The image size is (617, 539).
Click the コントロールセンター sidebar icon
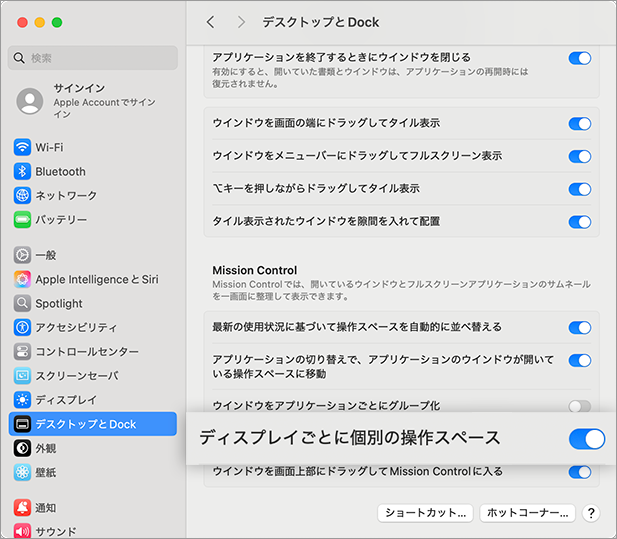click(x=22, y=352)
